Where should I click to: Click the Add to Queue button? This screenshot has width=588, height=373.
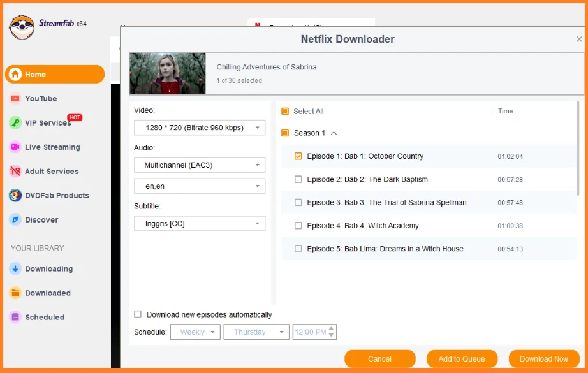click(x=462, y=359)
